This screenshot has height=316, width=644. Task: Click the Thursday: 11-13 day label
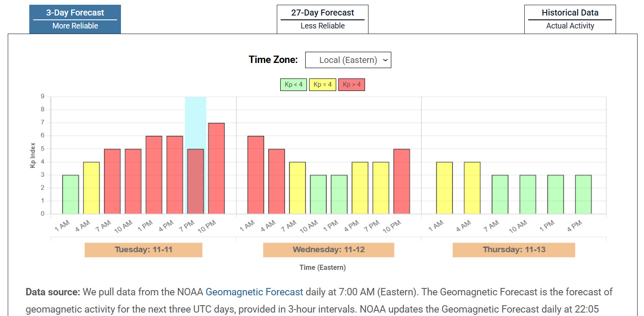514,250
